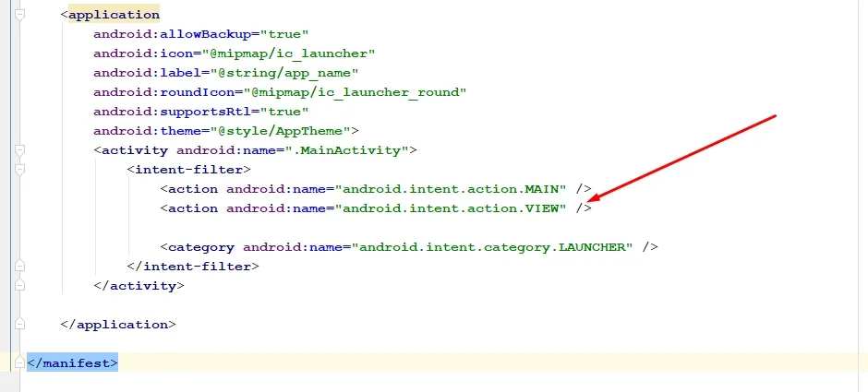Click the action tag name on the VIEW line
This screenshot has height=392, width=868.
[x=193, y=208]
